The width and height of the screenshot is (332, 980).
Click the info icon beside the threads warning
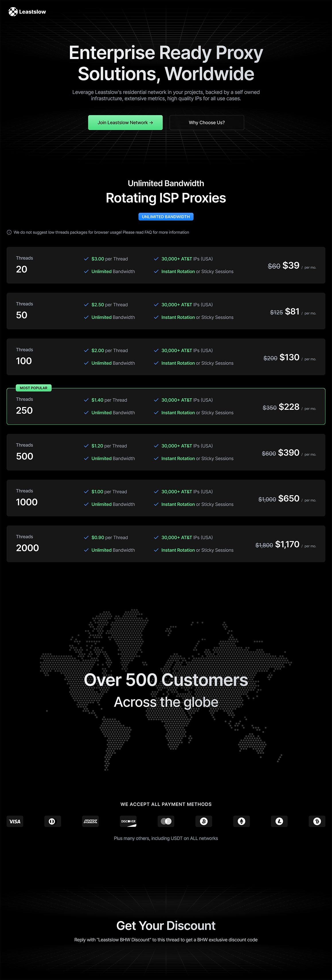[9, 233]
